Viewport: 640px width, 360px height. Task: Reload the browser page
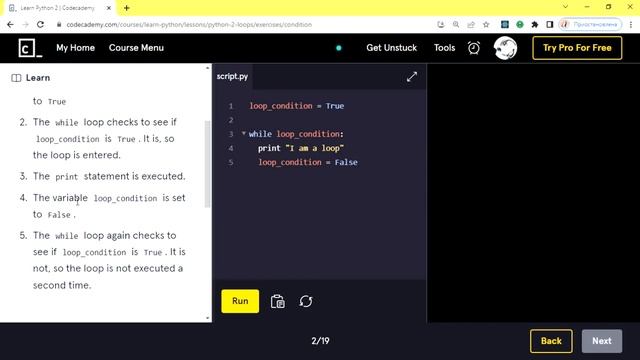point(40,24)
